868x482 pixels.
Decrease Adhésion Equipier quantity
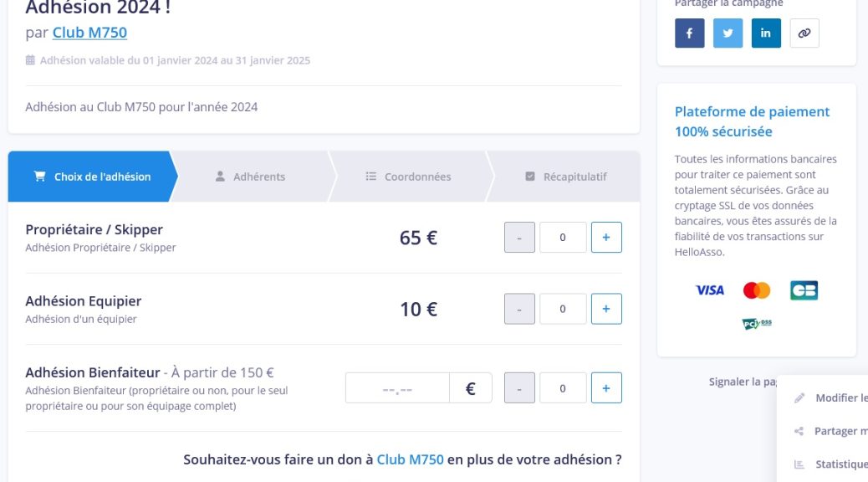tap(519, 309)
